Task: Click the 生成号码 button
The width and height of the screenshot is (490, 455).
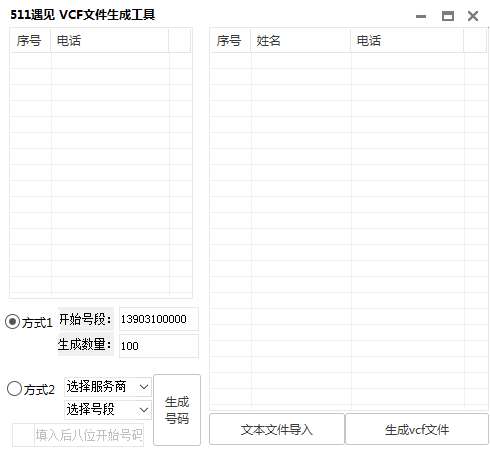Action: coord(177,410)
